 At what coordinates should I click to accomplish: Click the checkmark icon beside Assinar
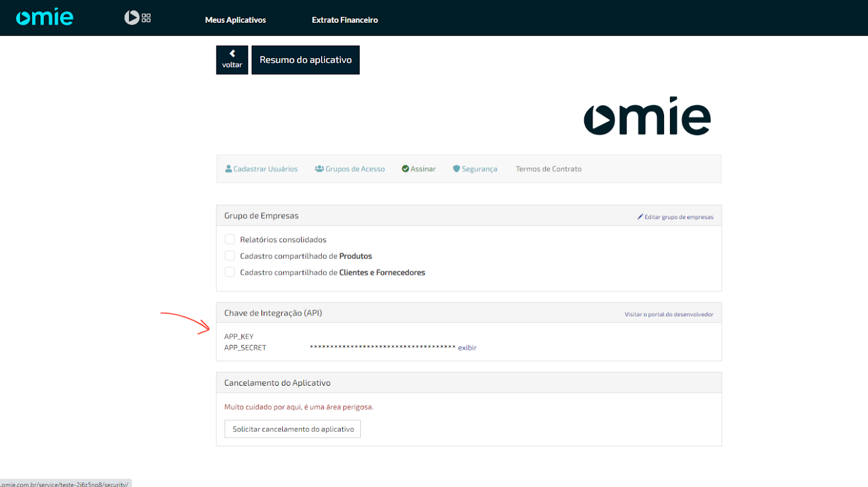(x=405, y=169)
